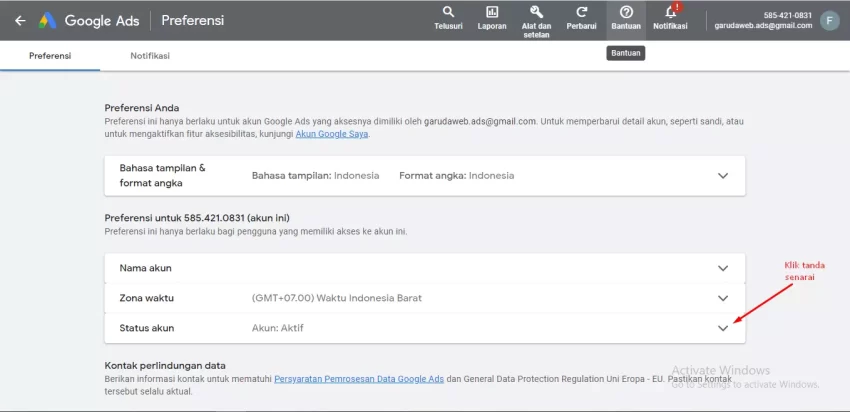Click the 'Akun: Aktif' status text
850x412 pixels.
[278, 328]
